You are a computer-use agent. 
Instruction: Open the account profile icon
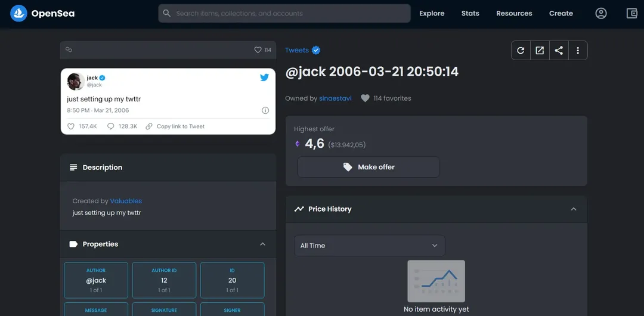pos(601,13)
